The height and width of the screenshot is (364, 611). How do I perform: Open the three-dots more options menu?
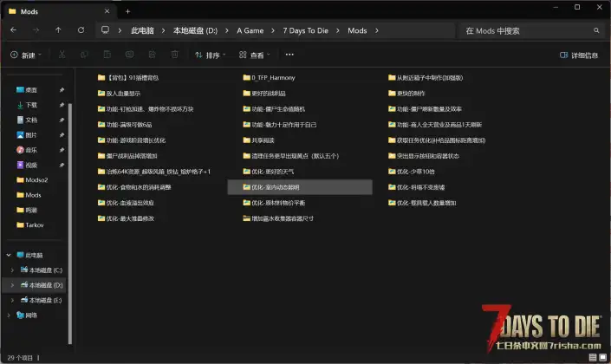(289, 55)
